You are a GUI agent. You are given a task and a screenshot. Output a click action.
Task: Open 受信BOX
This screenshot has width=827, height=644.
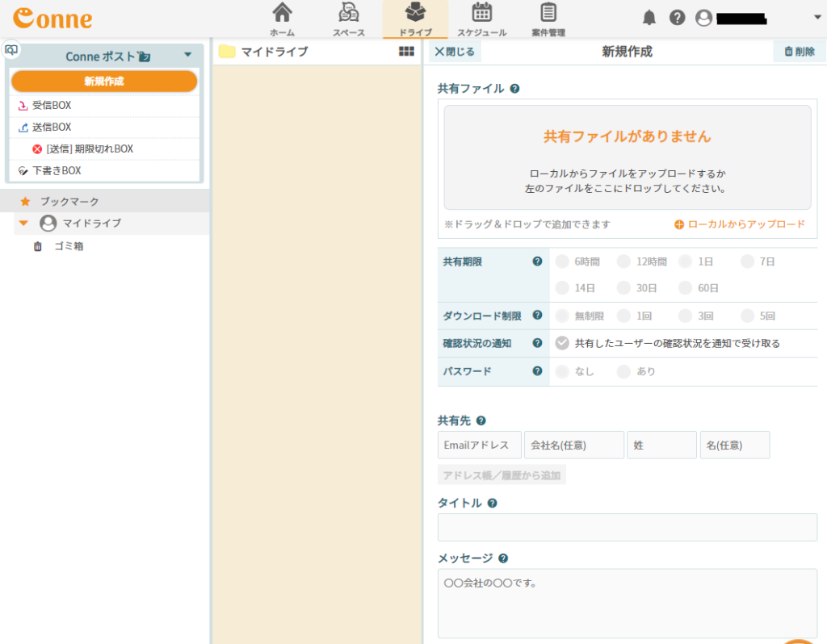tap(104, 106)
